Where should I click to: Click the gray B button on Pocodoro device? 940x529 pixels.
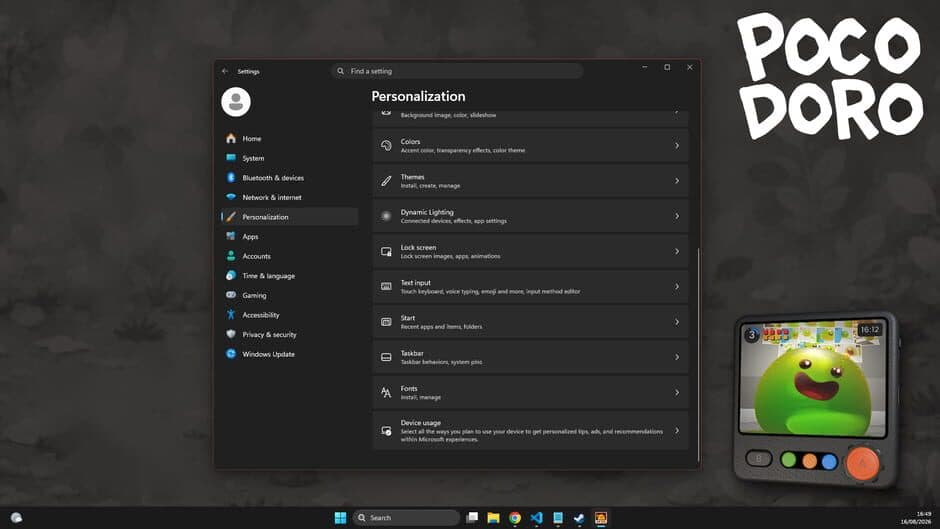click(758, 459)
